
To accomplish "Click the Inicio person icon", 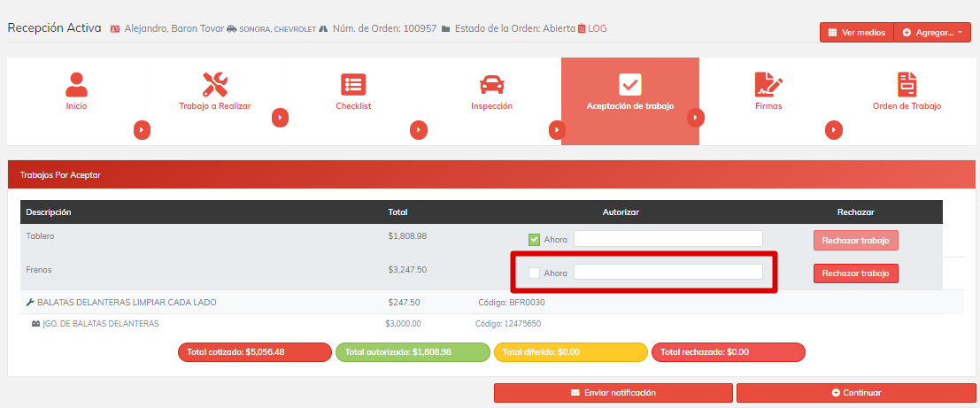I will click(76, 84).
